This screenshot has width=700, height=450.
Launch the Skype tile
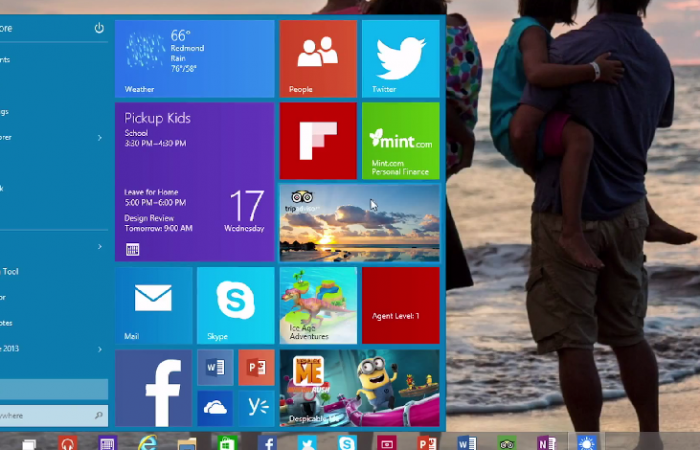coord(235,305)
